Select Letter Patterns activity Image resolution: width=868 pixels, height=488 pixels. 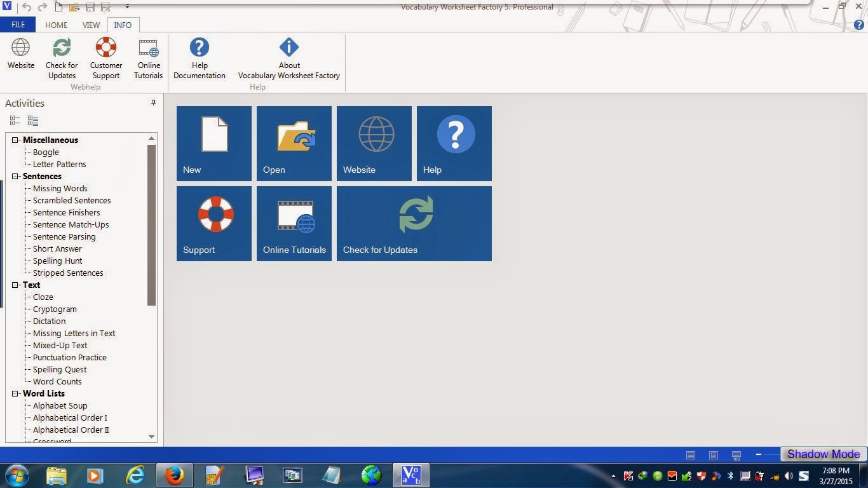(60, 164)
